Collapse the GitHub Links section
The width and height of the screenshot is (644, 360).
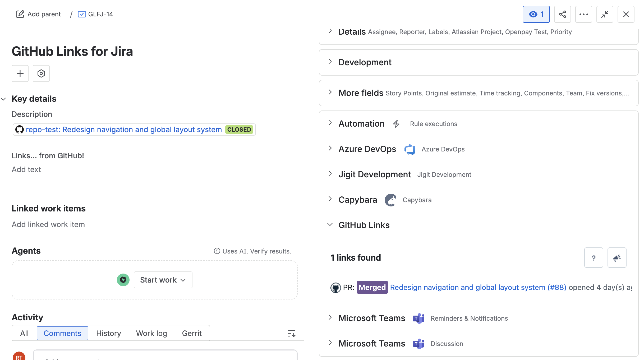330,225
